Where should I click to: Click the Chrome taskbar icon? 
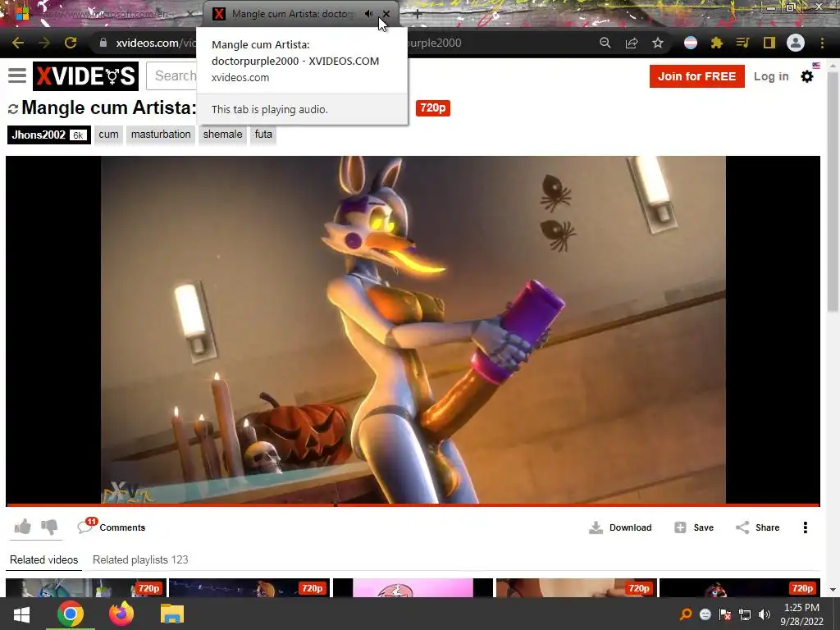[71, 614]
